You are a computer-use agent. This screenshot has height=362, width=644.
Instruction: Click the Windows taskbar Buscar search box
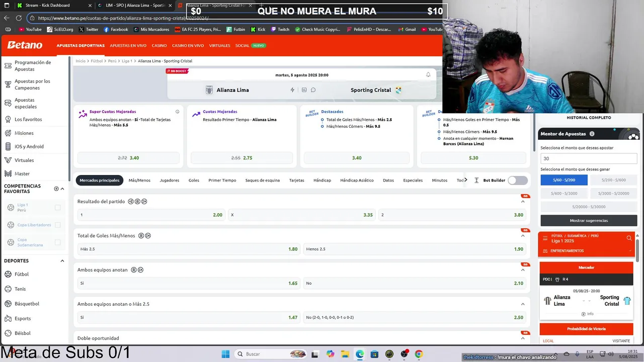point(272,354)
